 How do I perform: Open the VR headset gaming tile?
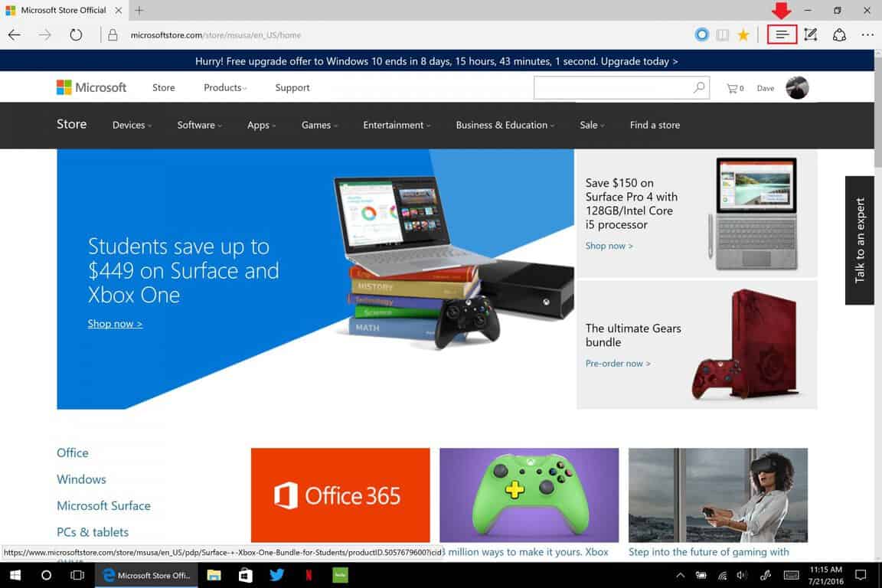717,495
